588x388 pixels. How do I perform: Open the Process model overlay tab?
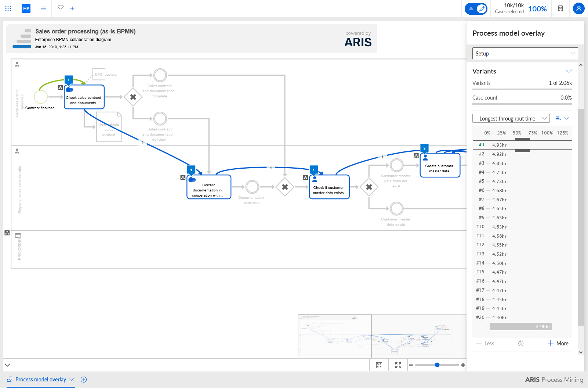[40, 380]
